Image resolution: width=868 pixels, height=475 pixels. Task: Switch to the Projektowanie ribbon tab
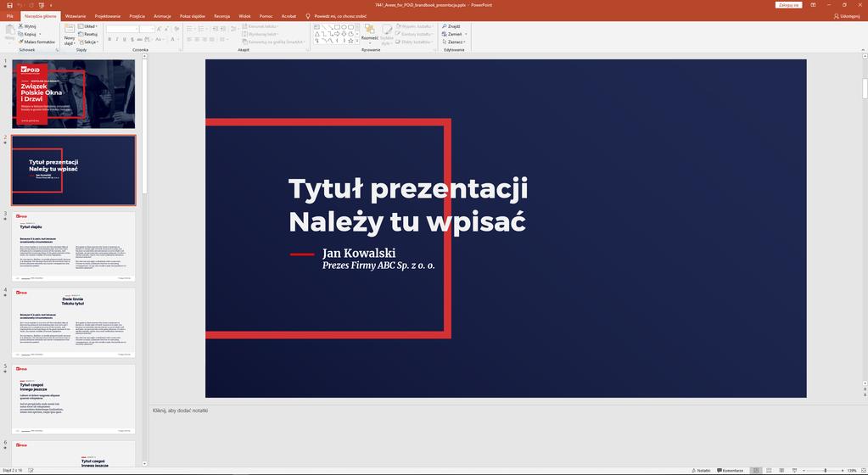click(x=108, y=16)
